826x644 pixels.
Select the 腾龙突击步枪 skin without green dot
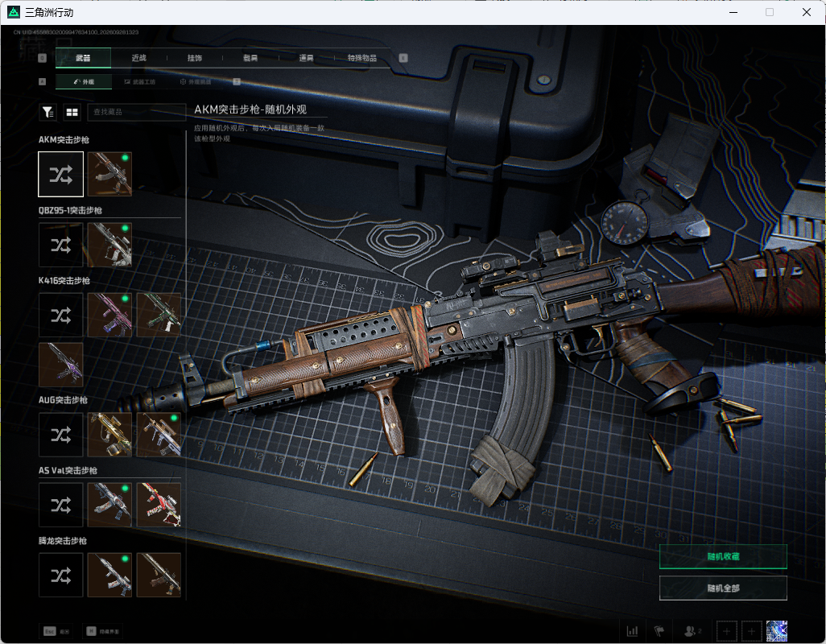pyautogui.click(x=159, y=575)
